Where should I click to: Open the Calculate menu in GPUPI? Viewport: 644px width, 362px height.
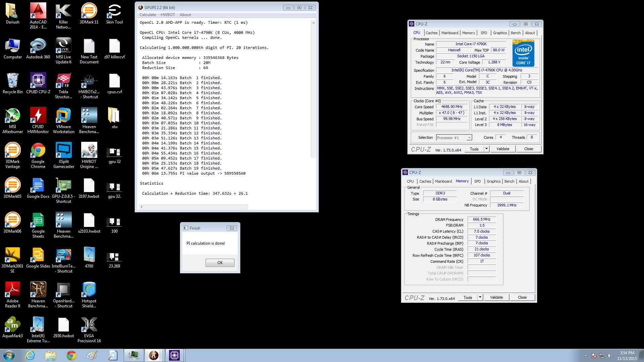[x=148, y=15]
